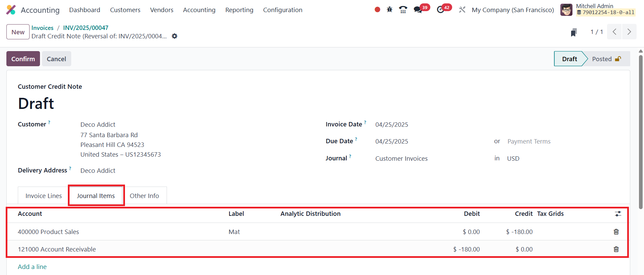Delete the Product Sales journal line
This screenshot has height=275, width=644.
pyautogui.click(x=616, y=232)
